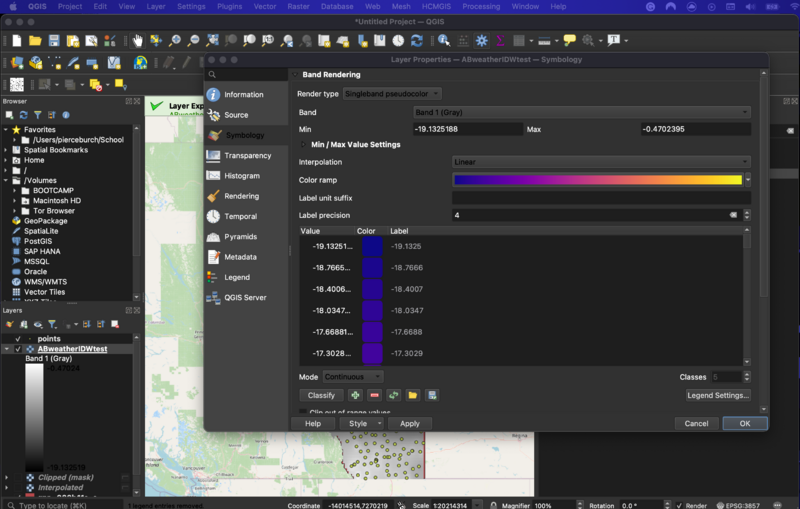Image resolution: width=800 pixels, height=509 pixels.
Task: Toggle the Render checkbox in status bar
Action: tap(679, 505)
